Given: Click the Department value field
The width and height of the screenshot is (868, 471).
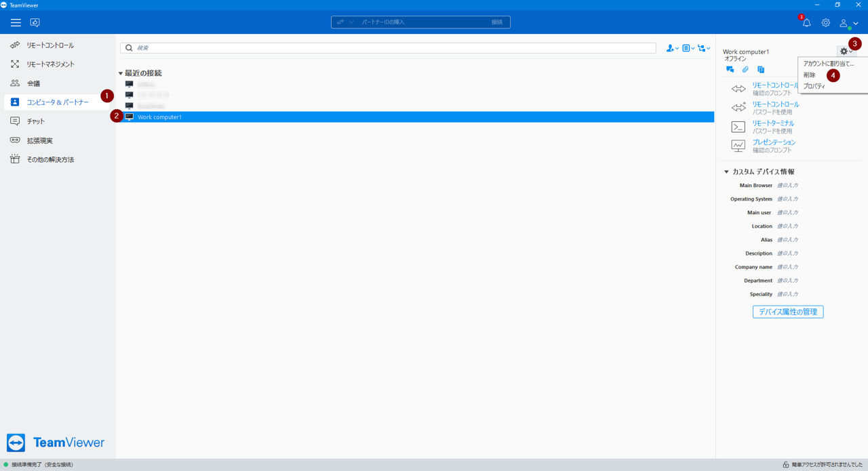Looking at the screenshot, I should (x=787, y=281).
